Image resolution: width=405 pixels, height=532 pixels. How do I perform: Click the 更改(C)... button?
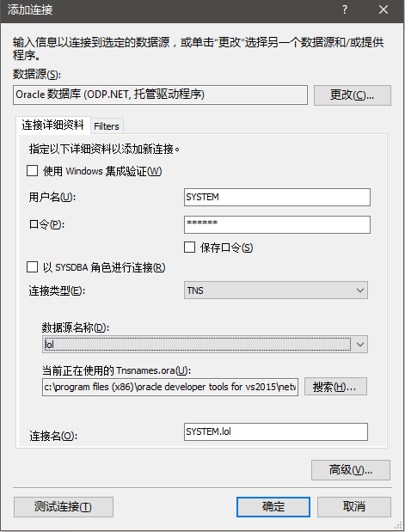353,95
